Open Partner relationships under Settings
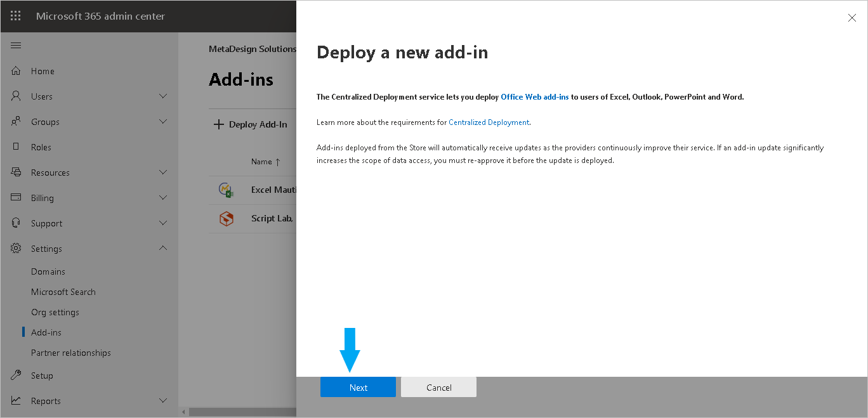This screenshot has width=868, height=418. (x=71, y=353)
